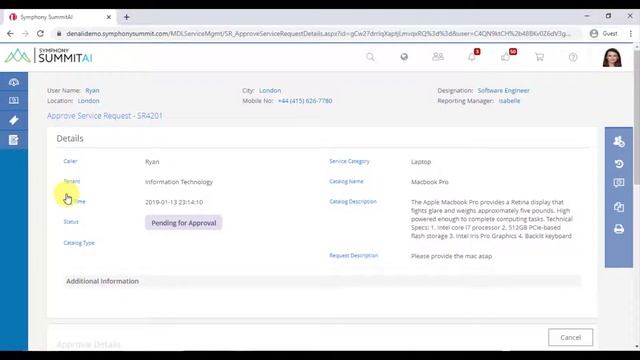
Task: Select the Symphony SummitAI browser tab
Action: point(60,17)
